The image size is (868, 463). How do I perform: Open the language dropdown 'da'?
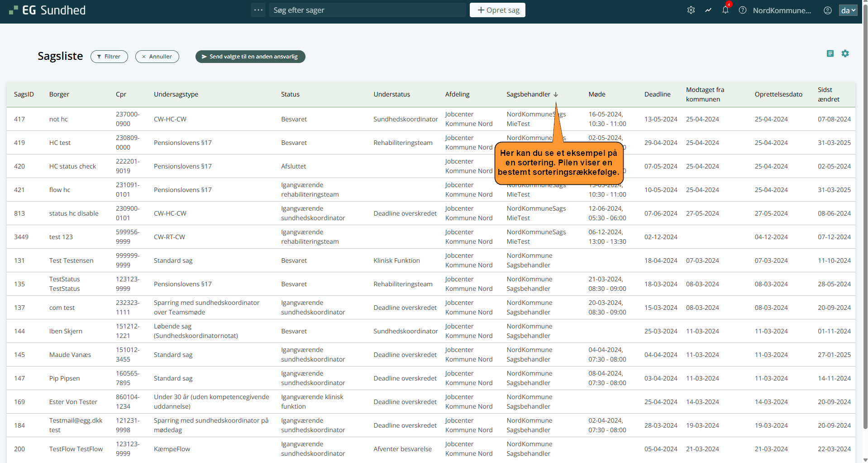point(848,10)
